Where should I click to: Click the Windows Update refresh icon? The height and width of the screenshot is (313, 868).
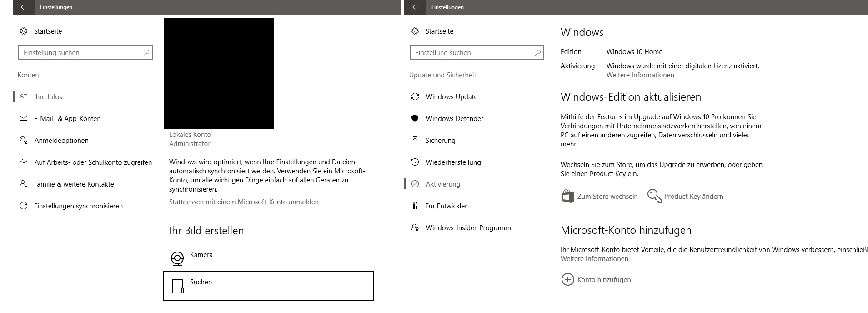point(415,96)
